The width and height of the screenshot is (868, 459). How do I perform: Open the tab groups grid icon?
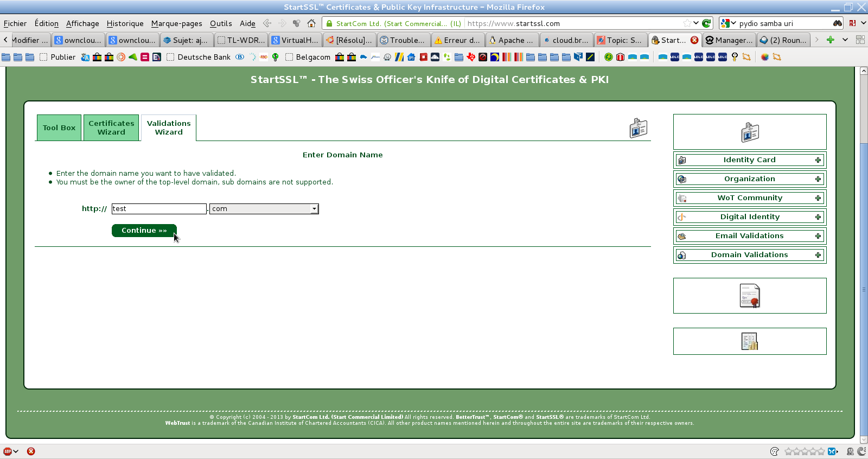[x=860, y=40]
